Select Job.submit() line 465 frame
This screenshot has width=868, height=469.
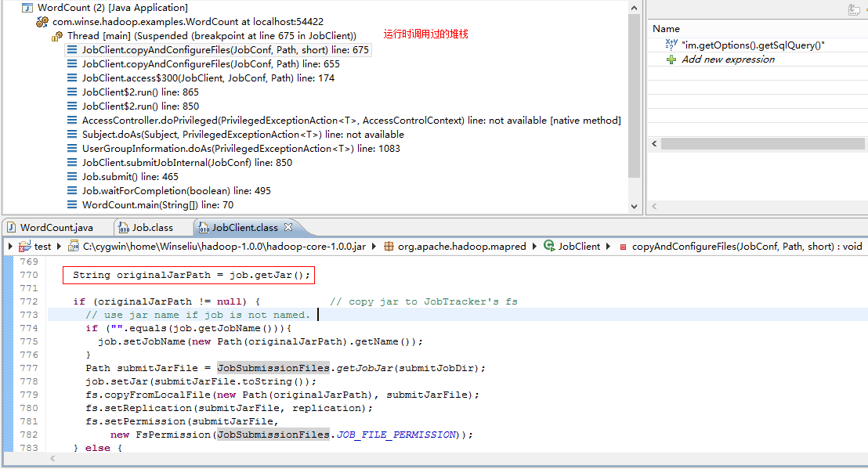pos(130,177)
